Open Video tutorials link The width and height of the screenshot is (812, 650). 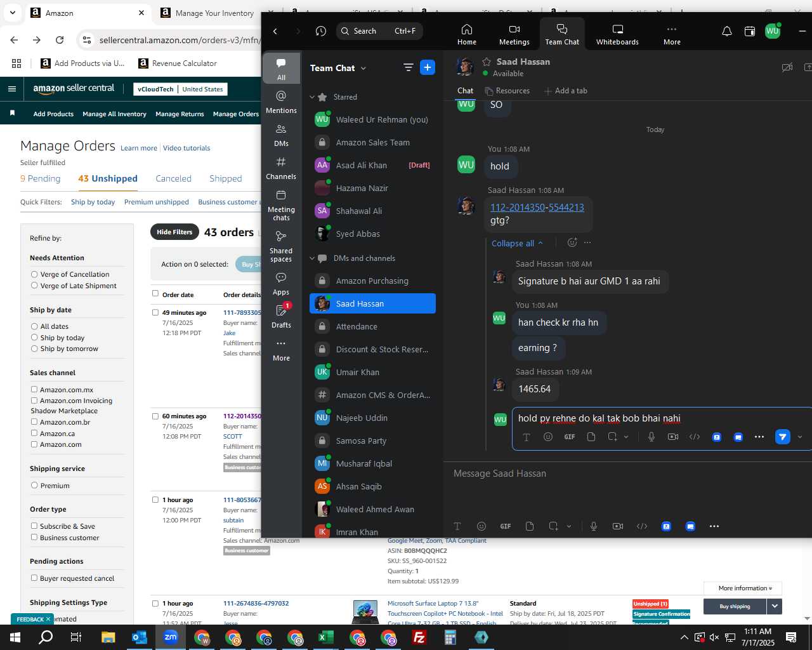point(187,148)
